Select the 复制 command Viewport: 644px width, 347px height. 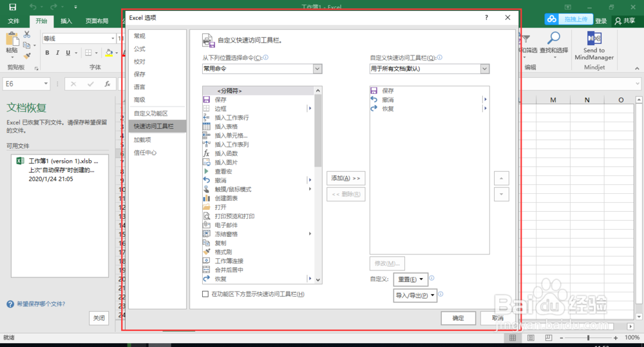(x=258, y=243)
